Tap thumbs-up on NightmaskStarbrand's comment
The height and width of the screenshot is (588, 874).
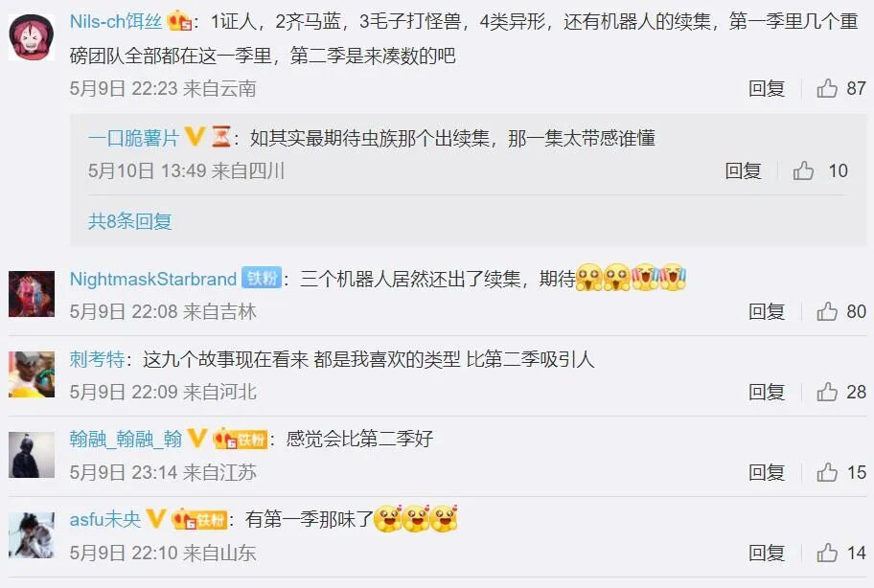[x=827, y=311]
